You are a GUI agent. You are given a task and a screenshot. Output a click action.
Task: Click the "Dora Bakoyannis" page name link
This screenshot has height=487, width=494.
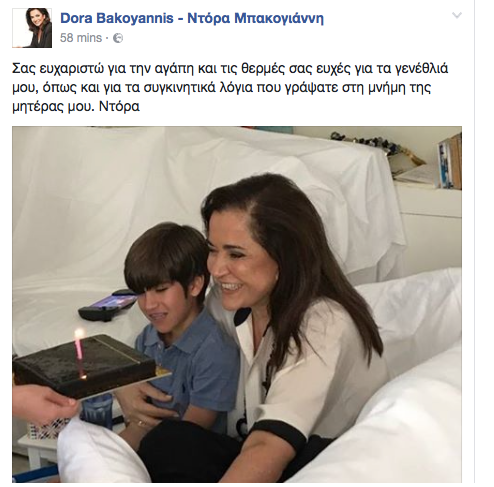pos(117,19)
